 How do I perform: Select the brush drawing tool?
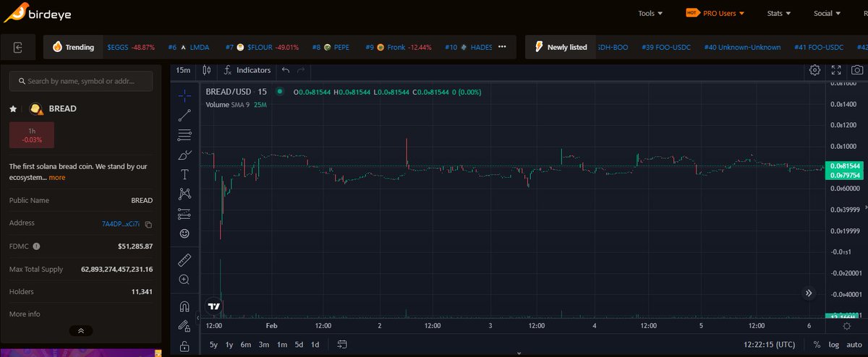[x=184, y=155]
